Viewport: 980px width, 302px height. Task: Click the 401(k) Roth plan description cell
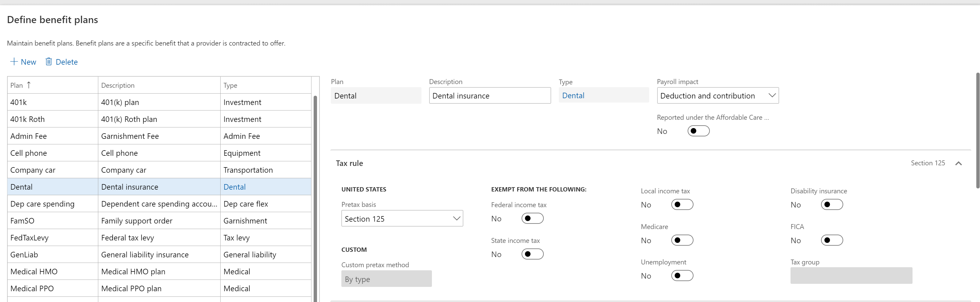point(159,119)
